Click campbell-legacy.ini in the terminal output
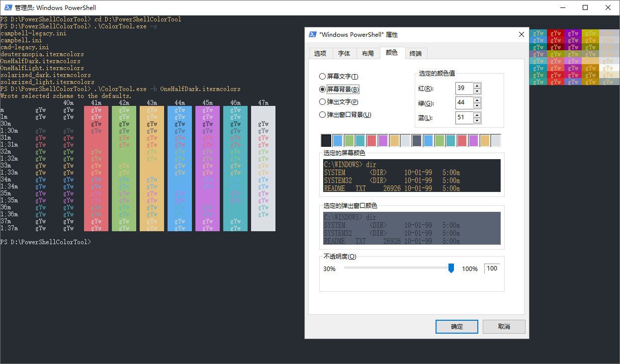Screen dimensions: 620x364 [33, 33]
